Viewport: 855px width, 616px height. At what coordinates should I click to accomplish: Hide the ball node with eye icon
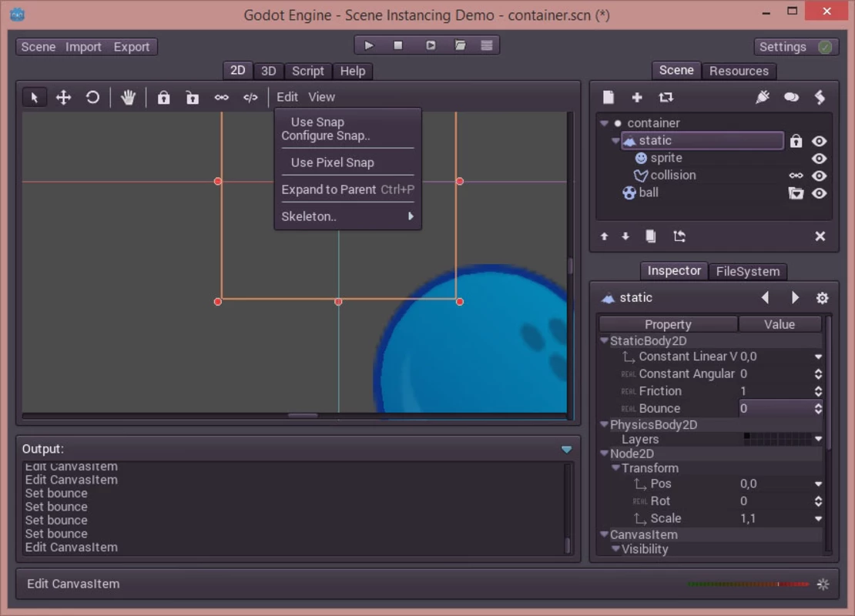point(819,193)
